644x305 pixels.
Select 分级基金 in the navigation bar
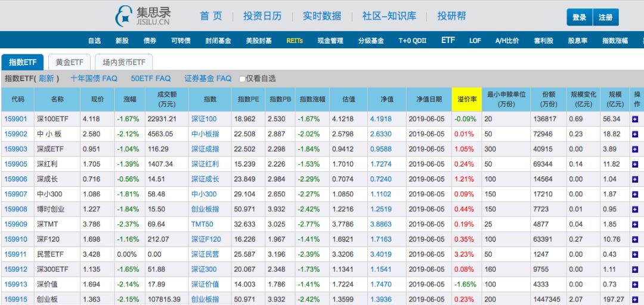[x=371, y=41]
